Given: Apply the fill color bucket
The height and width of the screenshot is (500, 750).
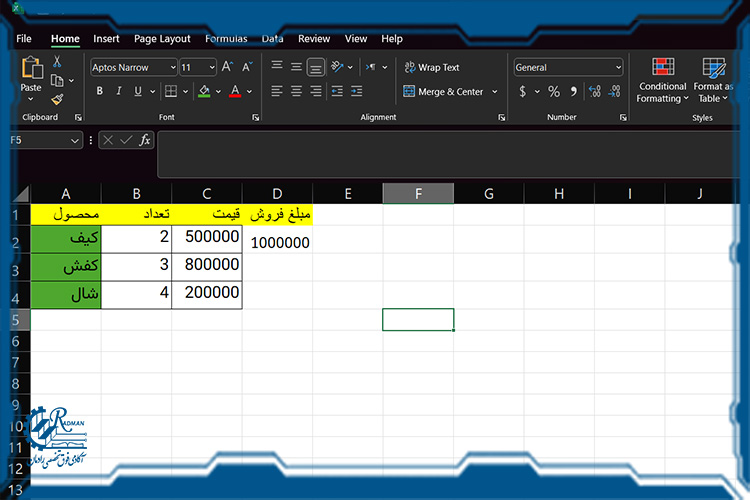Looking at the screenshot, I should pos(204,91).
